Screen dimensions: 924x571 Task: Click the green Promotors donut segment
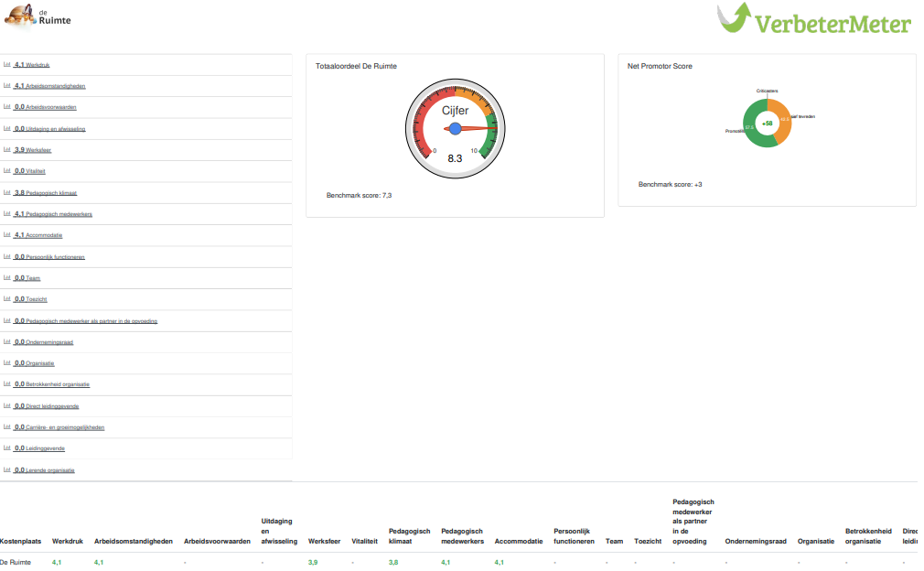pos(752,128)
